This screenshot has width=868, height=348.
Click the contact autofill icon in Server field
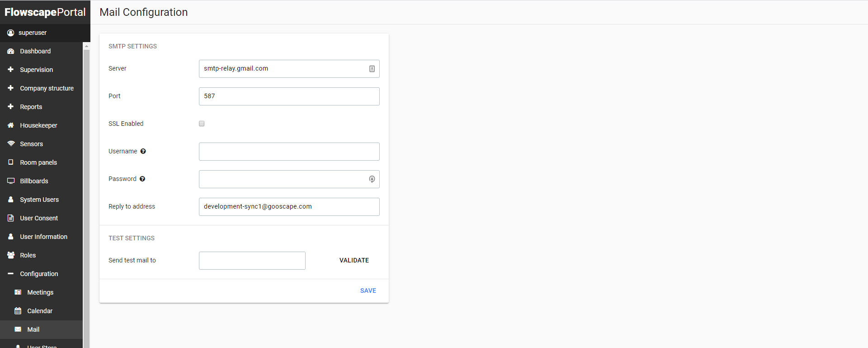pyautogui.click(x=372, y=69)
